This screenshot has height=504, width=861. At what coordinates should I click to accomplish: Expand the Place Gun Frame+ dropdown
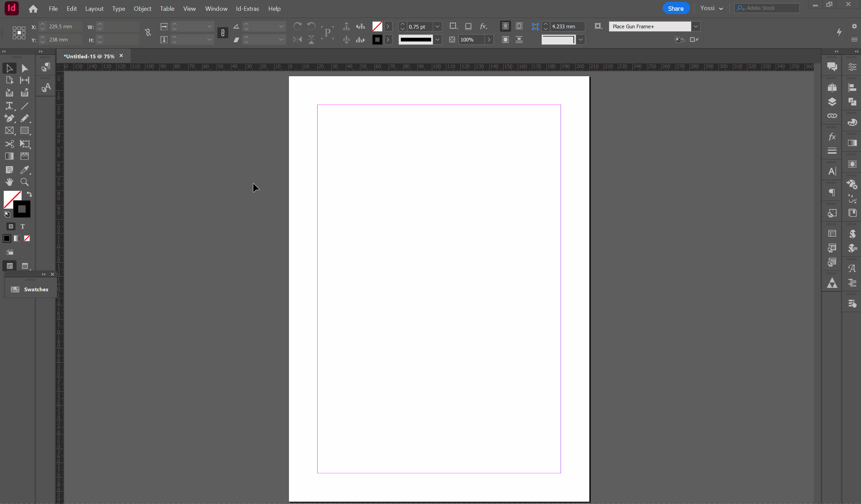(695, 26)
